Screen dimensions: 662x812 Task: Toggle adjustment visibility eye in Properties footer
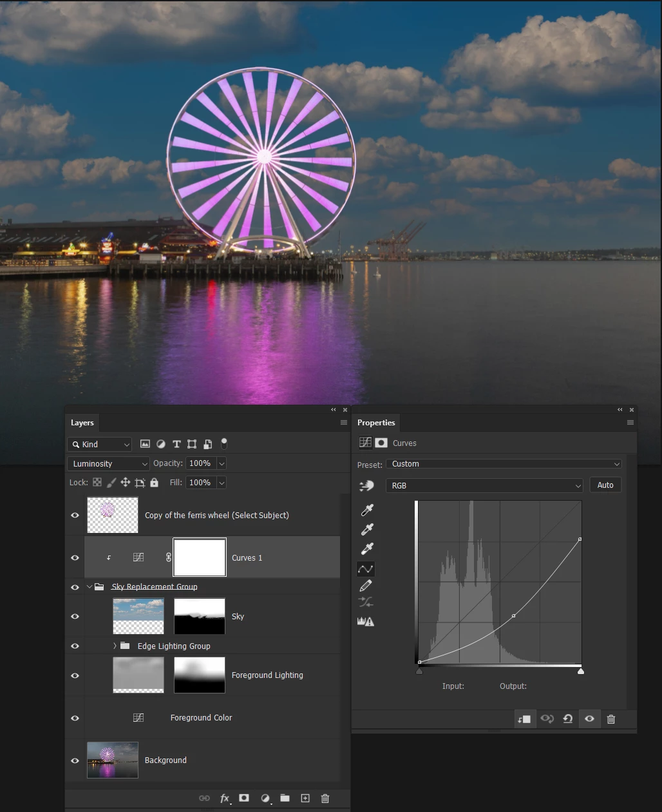point(589,719)
